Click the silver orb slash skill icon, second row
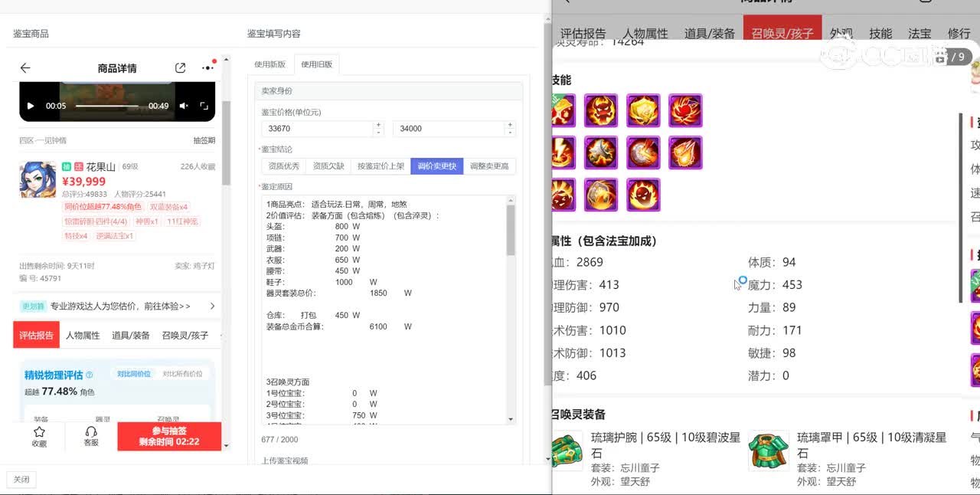Screen dimensions: 980x495 point(643,152)
